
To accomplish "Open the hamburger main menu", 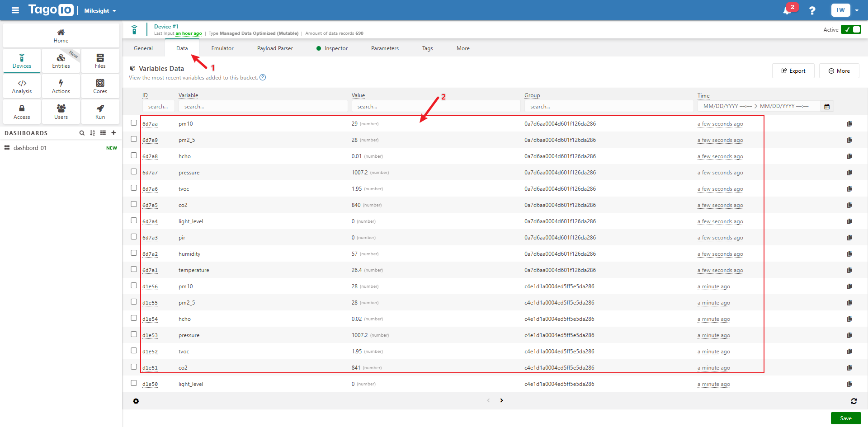I will click(15, 10).
